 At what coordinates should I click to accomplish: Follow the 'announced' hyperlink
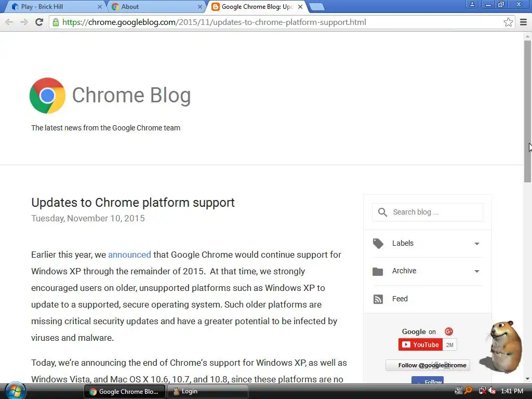129,255
